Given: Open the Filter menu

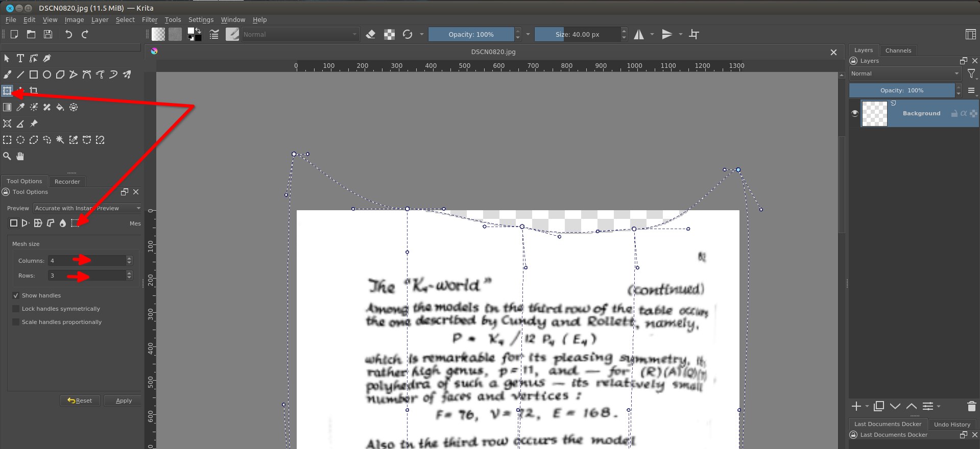Looking at the screenshot, I should (x=150, y=19).
